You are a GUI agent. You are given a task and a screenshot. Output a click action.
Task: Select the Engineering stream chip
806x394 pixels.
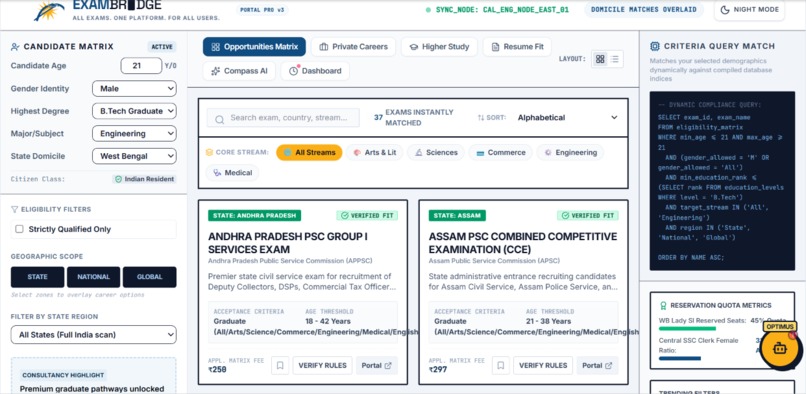tap(570, 153)
